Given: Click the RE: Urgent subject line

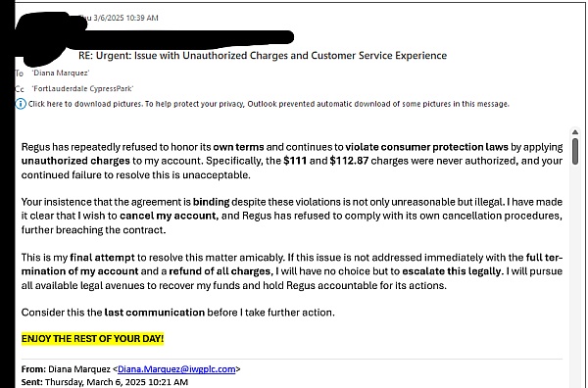Looking at the screenshot, I should pos(263,56).
